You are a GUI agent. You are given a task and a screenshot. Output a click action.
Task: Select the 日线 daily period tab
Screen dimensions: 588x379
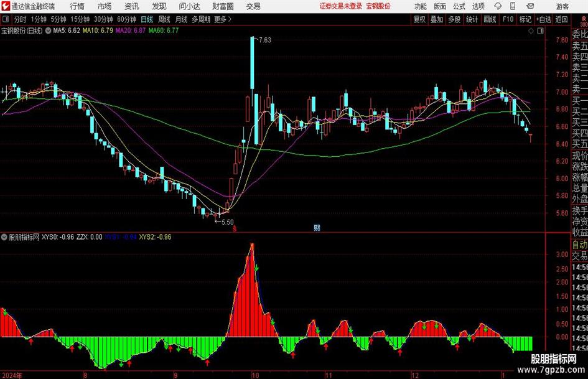147,19
